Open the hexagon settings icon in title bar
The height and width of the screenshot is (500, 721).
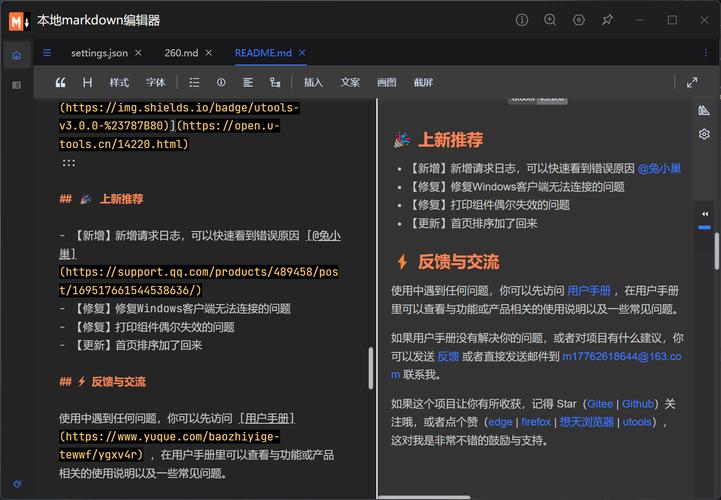578,20
